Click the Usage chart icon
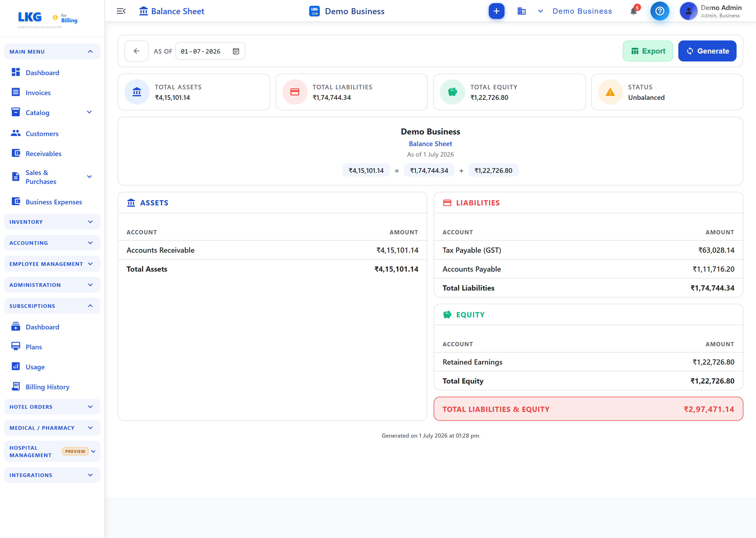The image size is (756, 538). [x=15, y=366]
